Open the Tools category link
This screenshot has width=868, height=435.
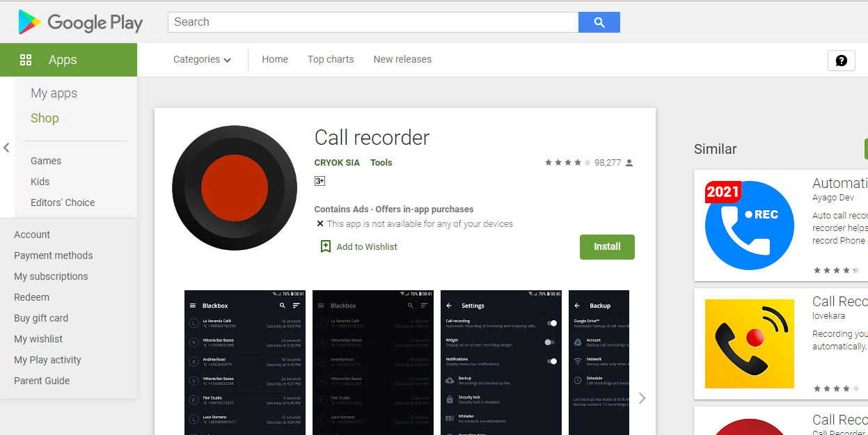[x=381, y=163]
